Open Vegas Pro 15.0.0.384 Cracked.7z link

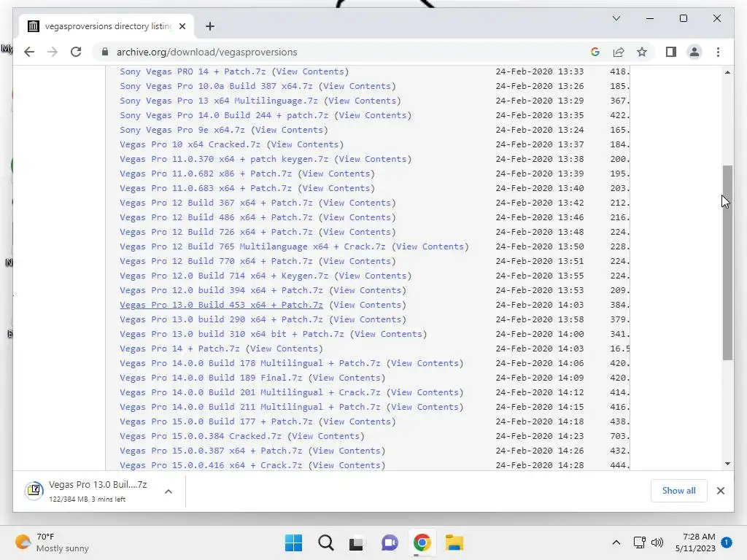(201, 436)
